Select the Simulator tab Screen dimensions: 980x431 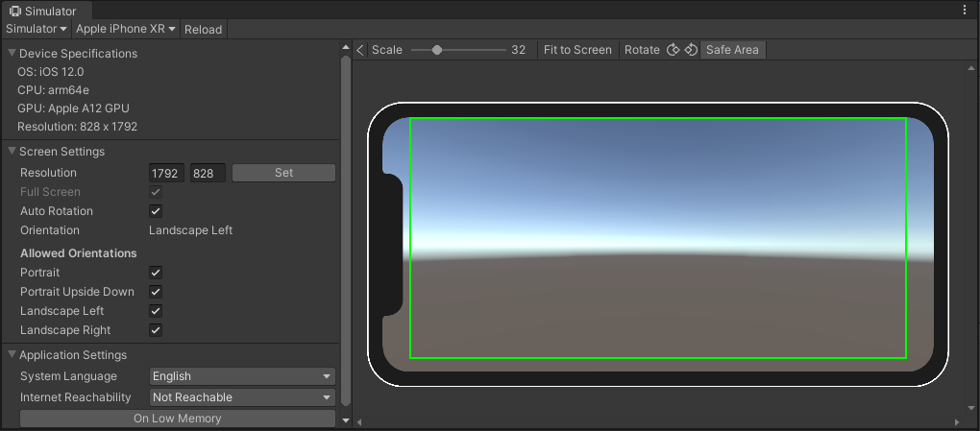(47, 11)
